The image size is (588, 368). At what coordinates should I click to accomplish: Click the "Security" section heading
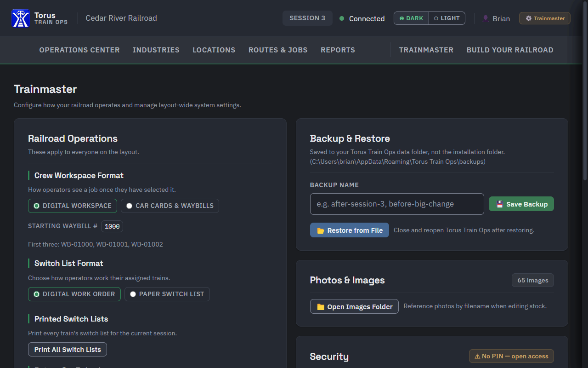[x=329, y=356]
